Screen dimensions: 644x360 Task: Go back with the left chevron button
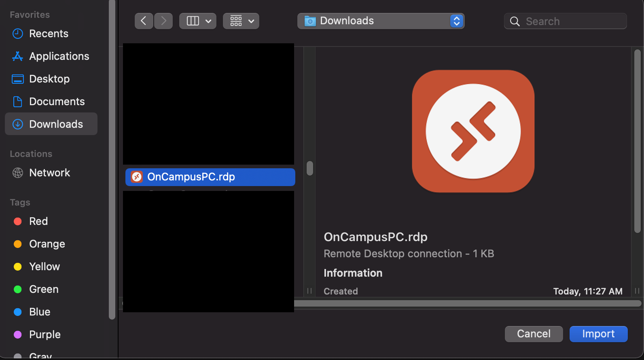click(x=144, y=21)
